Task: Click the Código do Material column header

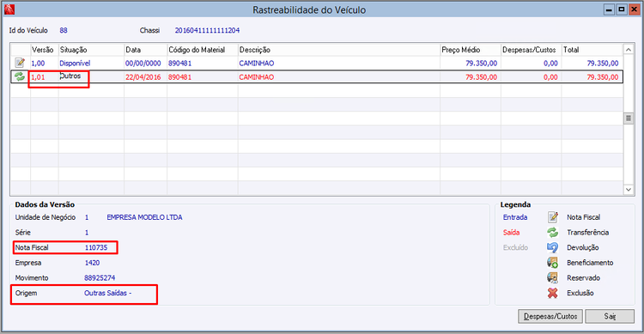Action: (203, 50)
